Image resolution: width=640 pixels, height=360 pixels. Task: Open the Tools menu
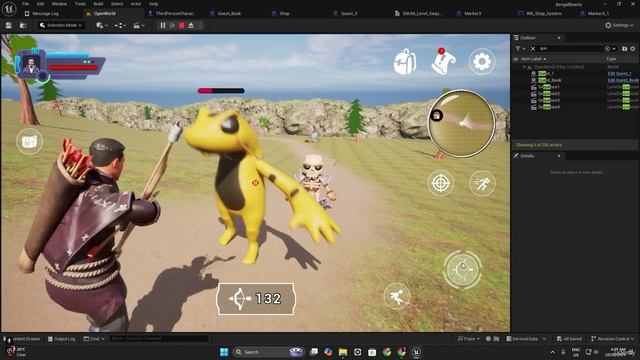pos(80,4)
